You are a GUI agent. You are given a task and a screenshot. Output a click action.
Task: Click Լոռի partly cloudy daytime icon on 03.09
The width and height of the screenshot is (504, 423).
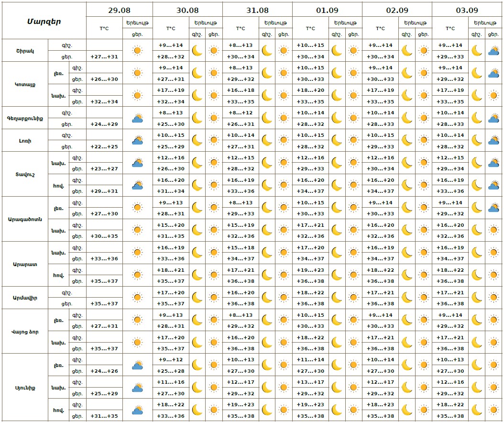[x=493, y=140]
